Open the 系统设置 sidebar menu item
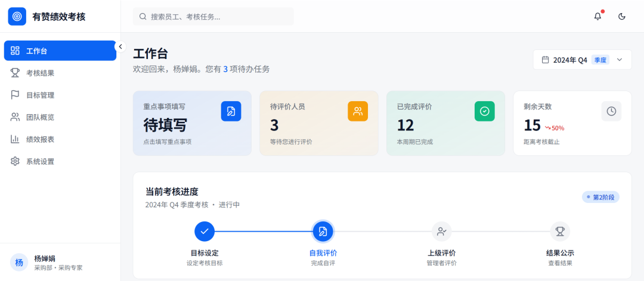 60,161
